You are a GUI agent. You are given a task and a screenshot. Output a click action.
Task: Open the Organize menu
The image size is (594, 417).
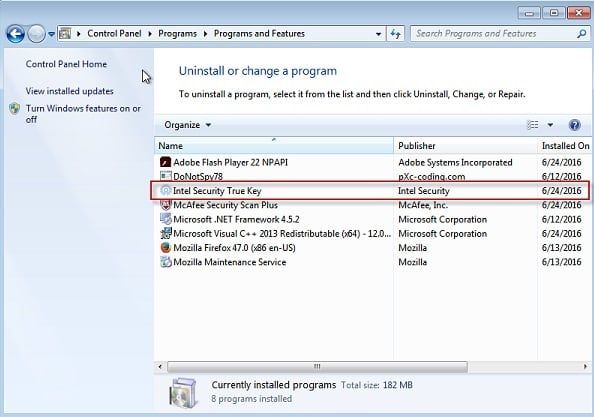tap(188, 125)
